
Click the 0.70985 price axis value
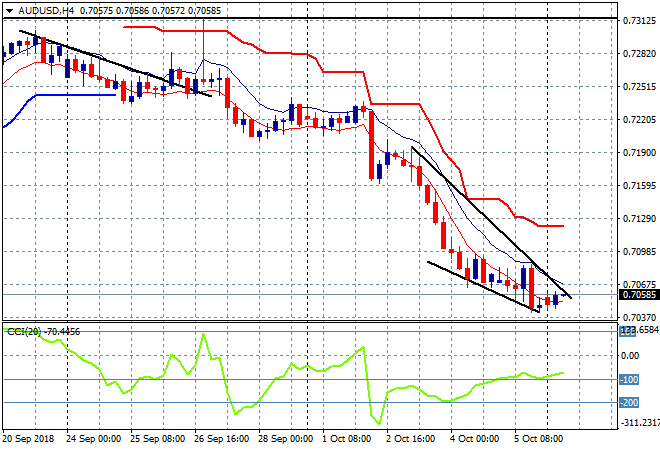[x=639, y=251]
